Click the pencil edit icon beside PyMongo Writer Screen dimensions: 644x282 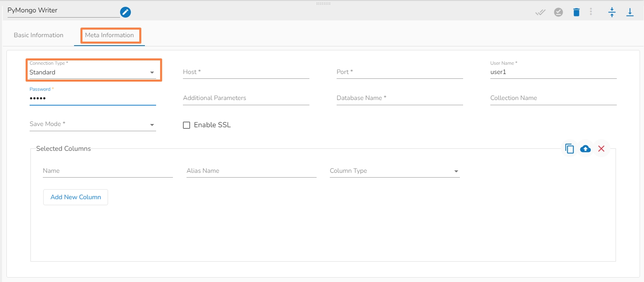tap(125, 12)
